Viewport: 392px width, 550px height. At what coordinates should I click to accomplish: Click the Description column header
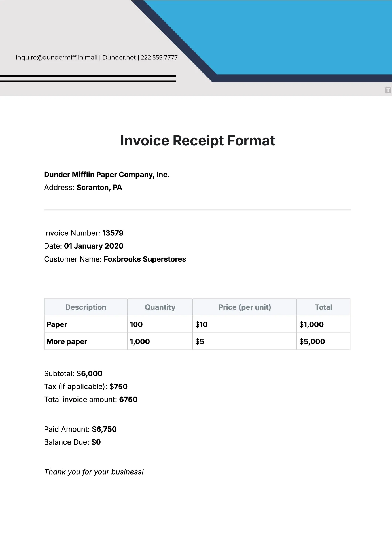pos(86,307)
